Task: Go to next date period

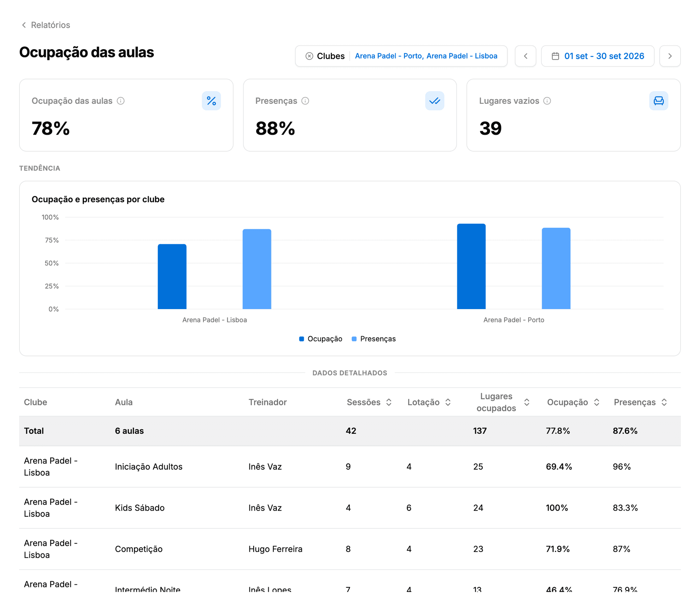Action: [670, 56]
